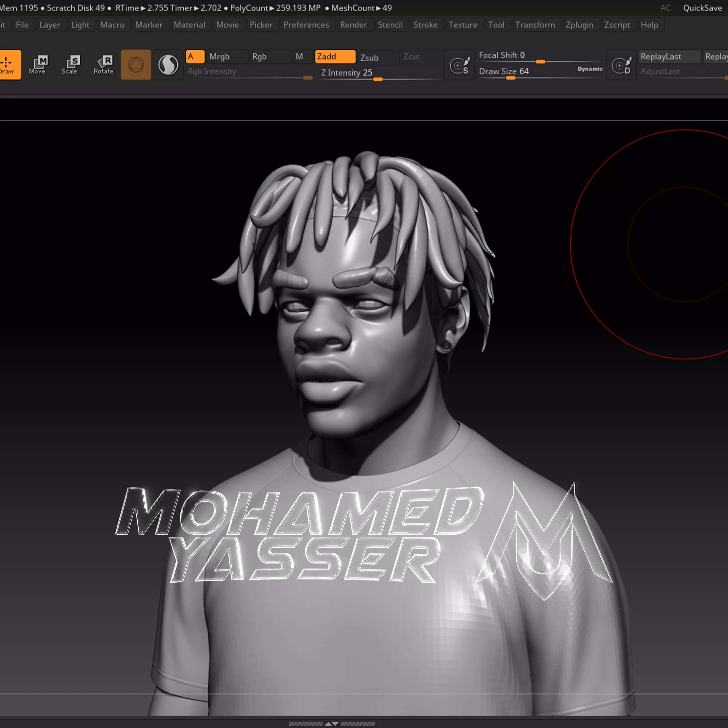Click the ReplayLast button
Viewport: 728px width, 728px height.
pyautogui.click(x=669, y=56)
